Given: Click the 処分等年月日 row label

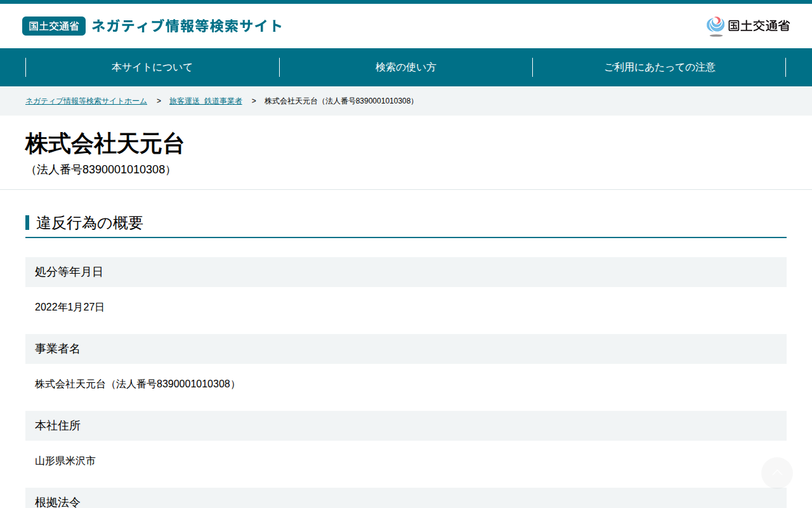Looking at the screenshot, I should coord(406,272).
